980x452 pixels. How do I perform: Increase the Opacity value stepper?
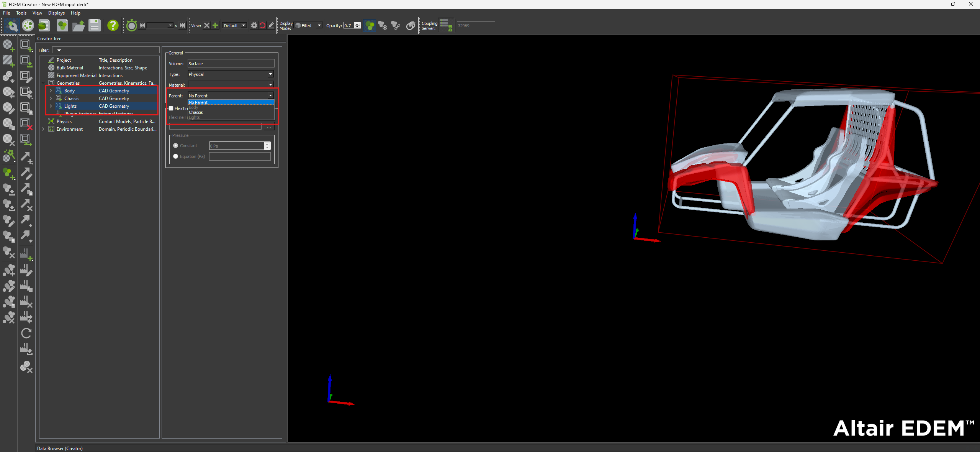click(x=357, y=24)
